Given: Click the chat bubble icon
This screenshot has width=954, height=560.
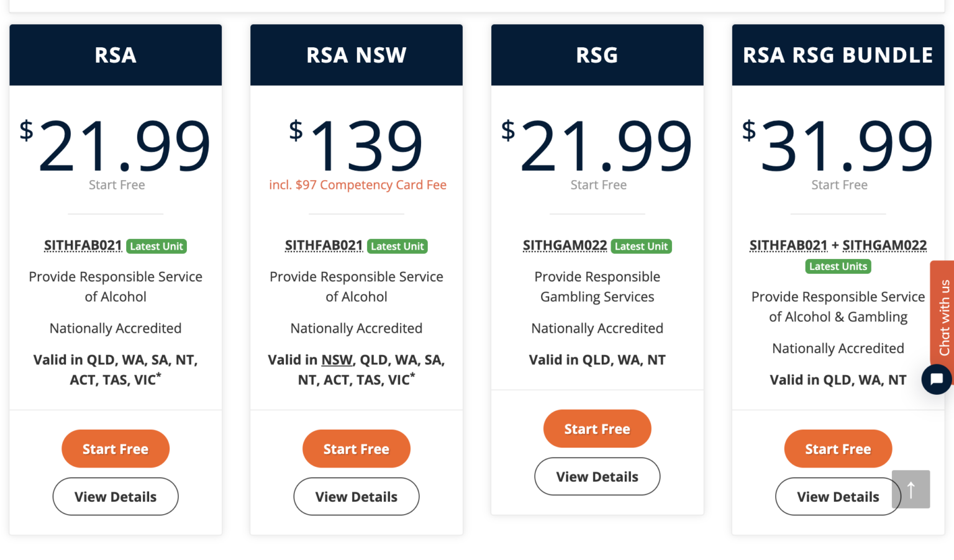Looking at the screenshot, I should point(937,379).
